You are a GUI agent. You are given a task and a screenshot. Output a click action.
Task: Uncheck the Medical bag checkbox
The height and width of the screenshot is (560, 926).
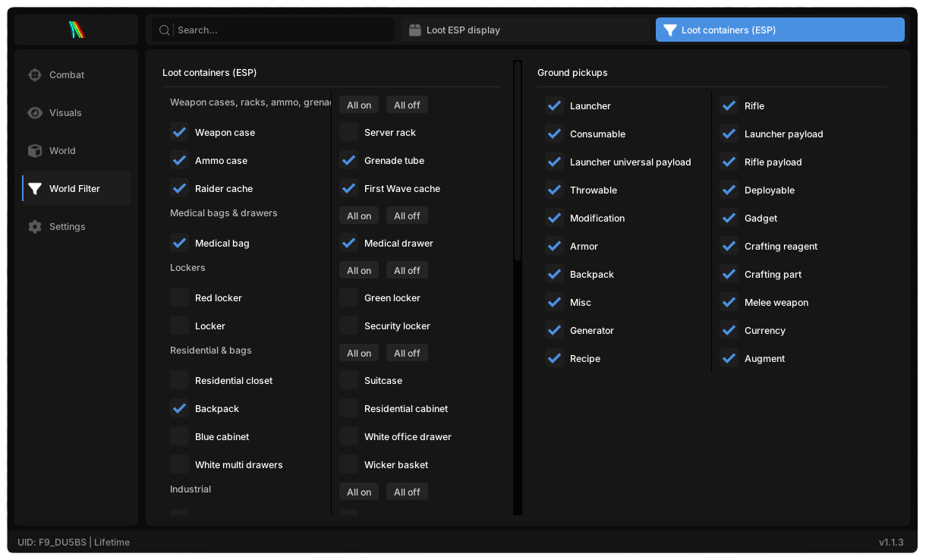180,243
